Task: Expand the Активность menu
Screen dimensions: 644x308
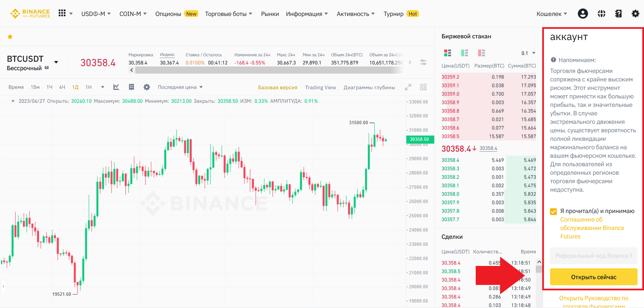Action: (x=356, y=14)
